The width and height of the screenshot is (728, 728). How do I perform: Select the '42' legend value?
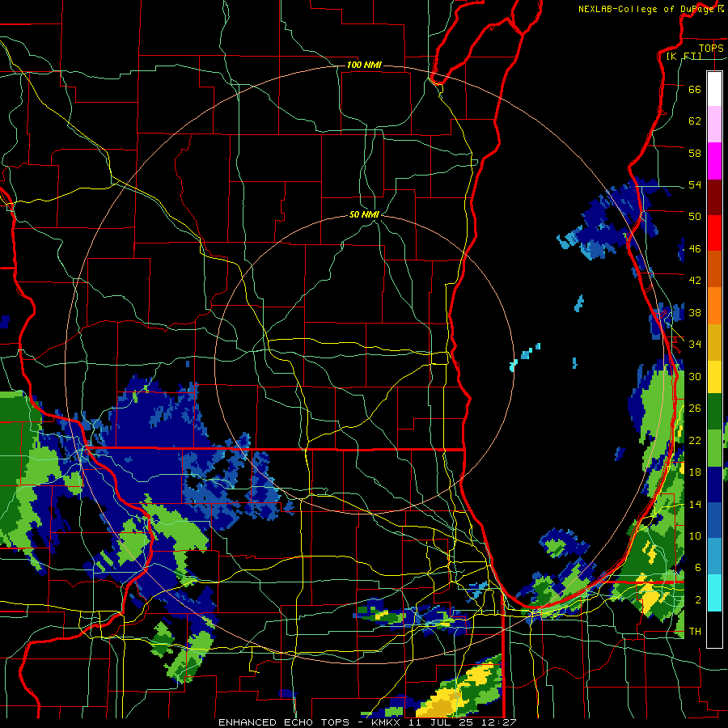click(695, 280)
